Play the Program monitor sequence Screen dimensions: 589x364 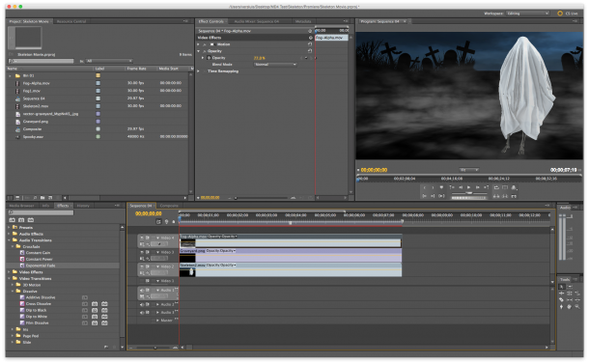[469, 187]
